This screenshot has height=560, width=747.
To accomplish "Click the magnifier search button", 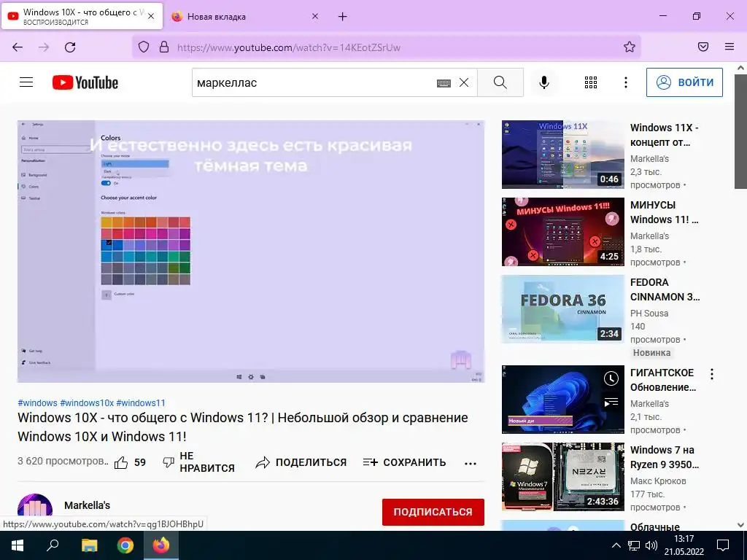I will click(x=500, y=82).
